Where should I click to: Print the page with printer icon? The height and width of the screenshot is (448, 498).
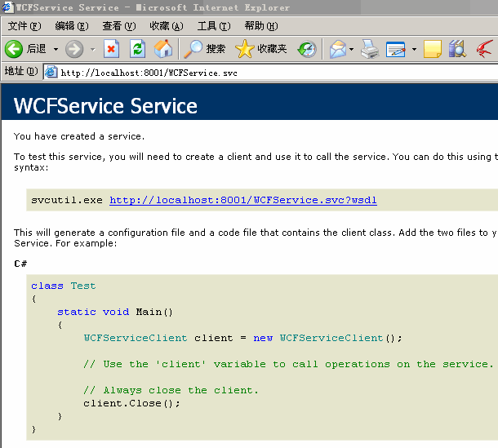(x=370, y=49)
